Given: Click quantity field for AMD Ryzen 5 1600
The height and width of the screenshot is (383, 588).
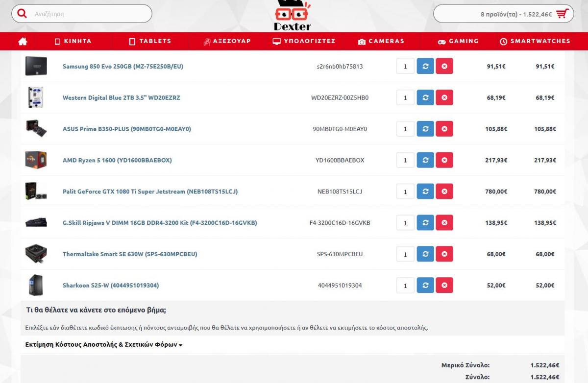Looking at the screenshot, I should coord(405,160).
